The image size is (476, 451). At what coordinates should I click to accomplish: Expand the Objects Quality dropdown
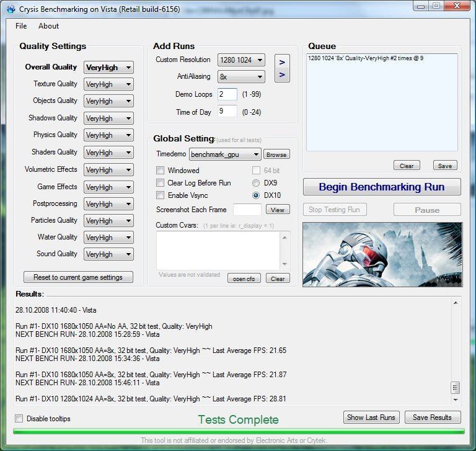108,101
